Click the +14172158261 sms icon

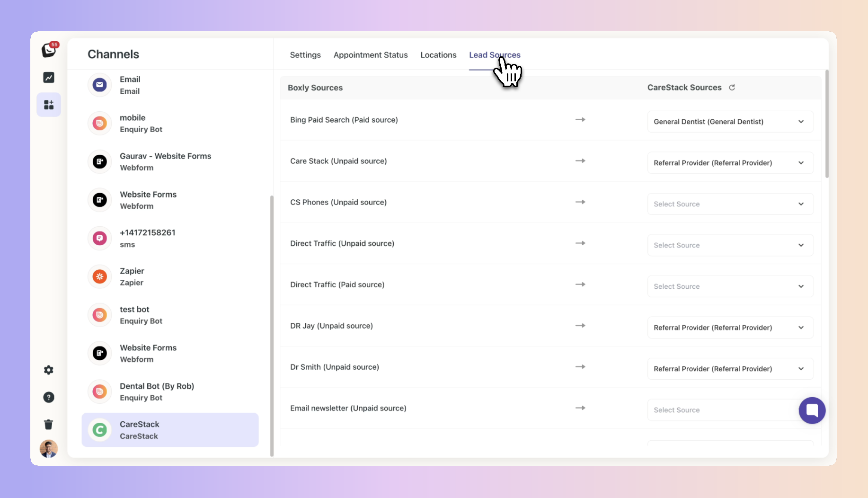pyautogui.click(x=99, y=239)
